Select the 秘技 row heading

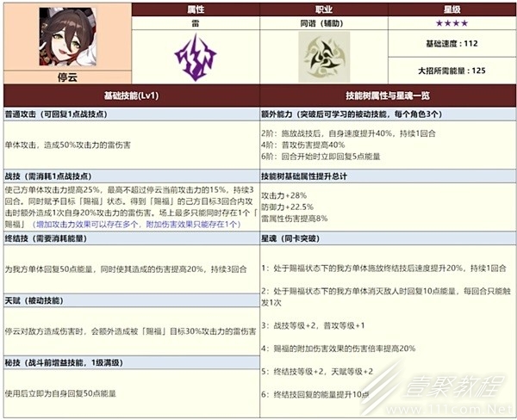132,362
